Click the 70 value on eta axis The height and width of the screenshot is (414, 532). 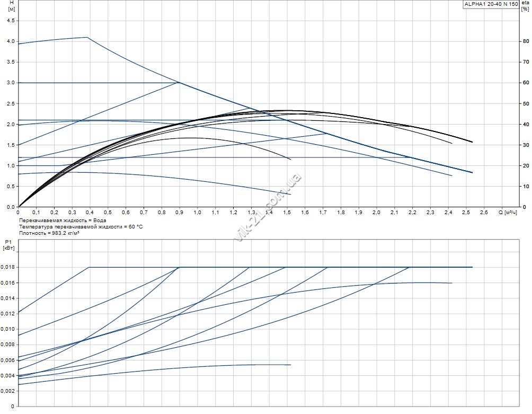coord(526,62)
